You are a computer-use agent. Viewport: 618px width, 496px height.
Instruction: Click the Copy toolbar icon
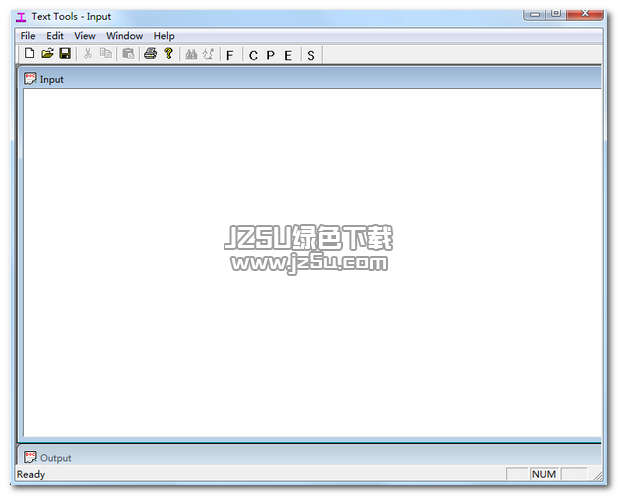pos(106,53)
